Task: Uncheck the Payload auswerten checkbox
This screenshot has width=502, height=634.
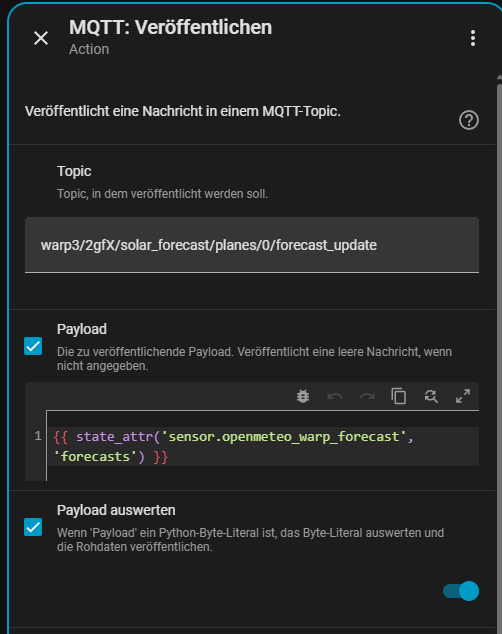Action: tap(33, 527)
